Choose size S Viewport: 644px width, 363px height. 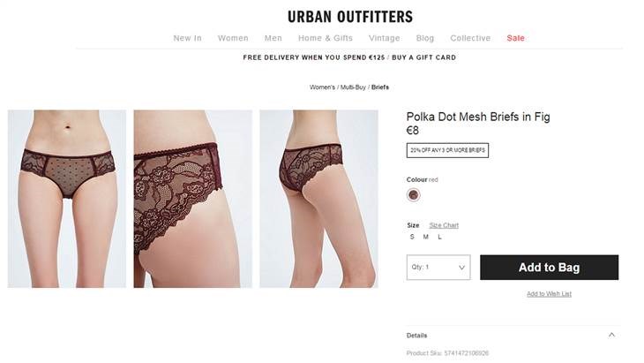point(412,237)
